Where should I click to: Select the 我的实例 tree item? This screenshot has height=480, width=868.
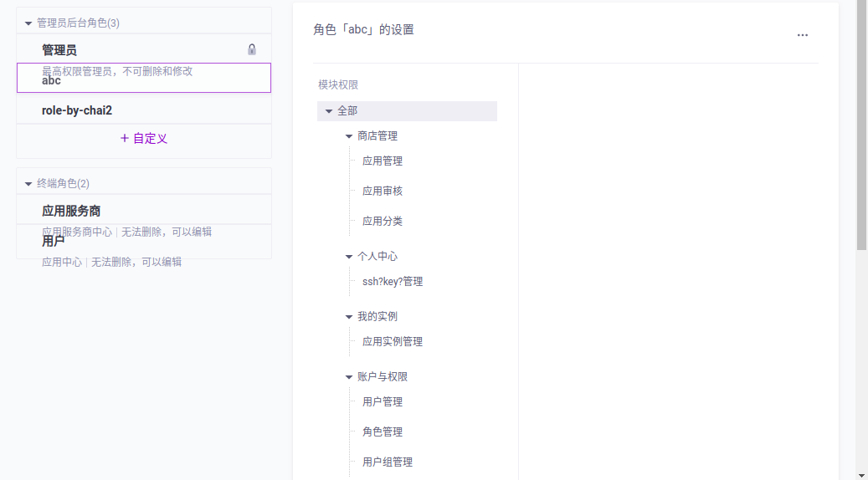click(x=378, y=317)
